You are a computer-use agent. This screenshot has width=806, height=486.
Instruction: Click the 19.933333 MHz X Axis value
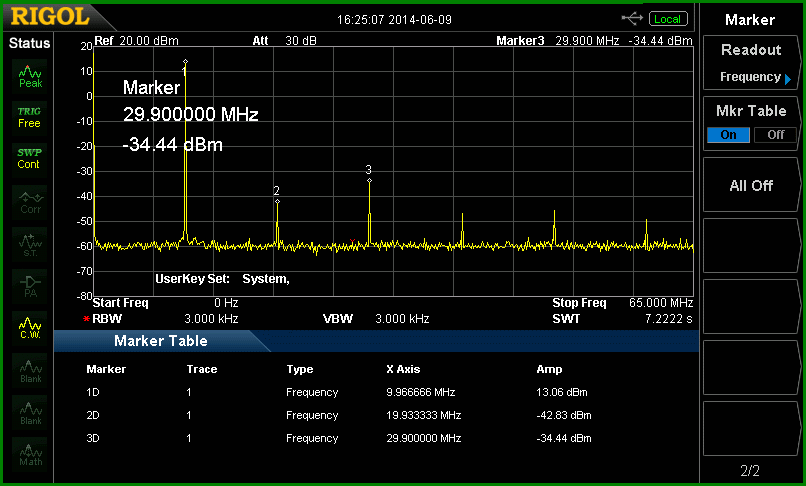(x=424, y=415)
